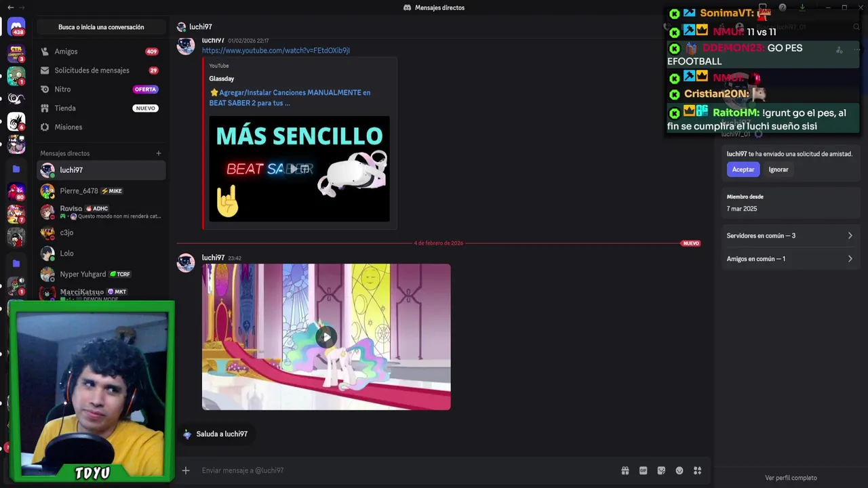This screenshot has height=488, width=868.
Task: Click the OFERTA badge next to Nitro
Action: click(x=145, y=89)
